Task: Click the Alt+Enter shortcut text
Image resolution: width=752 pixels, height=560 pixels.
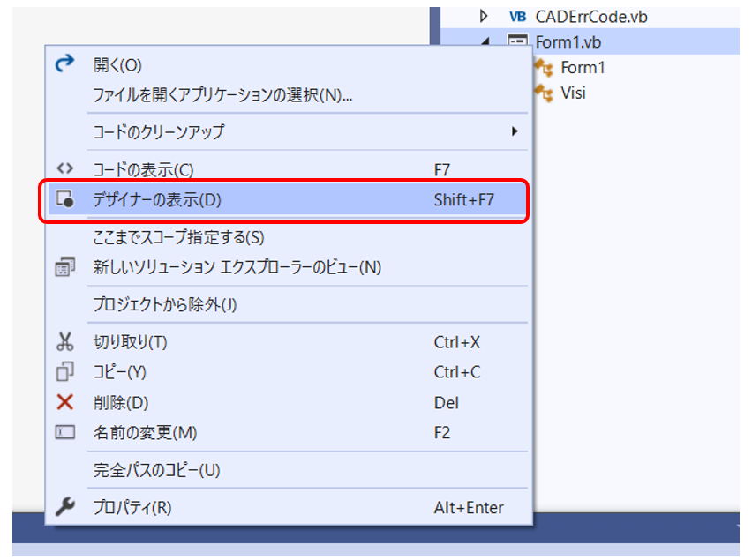Action: coord(469,507)
